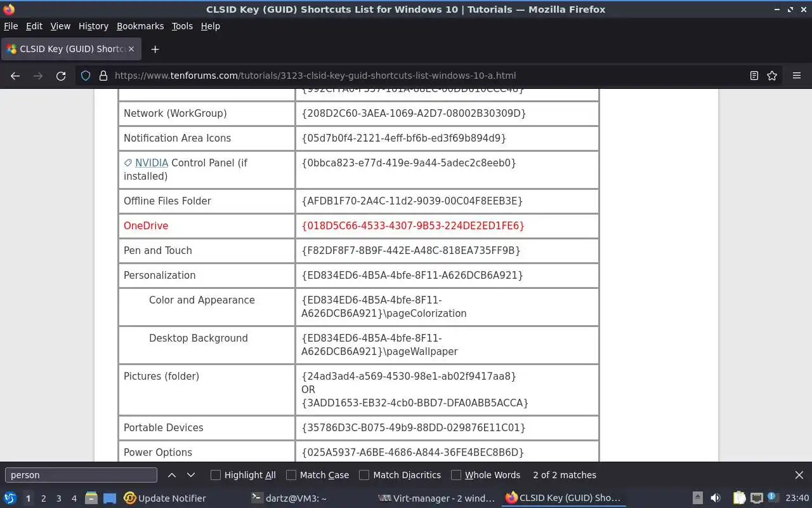
Task: Click the show desktop taskbar icon
Action: pos(110,498)
